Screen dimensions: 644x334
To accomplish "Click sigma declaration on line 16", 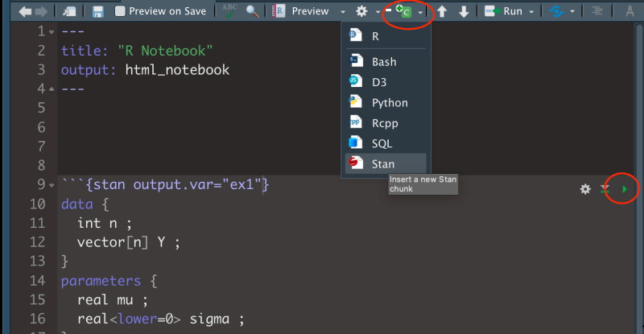I will (x=160, y=320).
